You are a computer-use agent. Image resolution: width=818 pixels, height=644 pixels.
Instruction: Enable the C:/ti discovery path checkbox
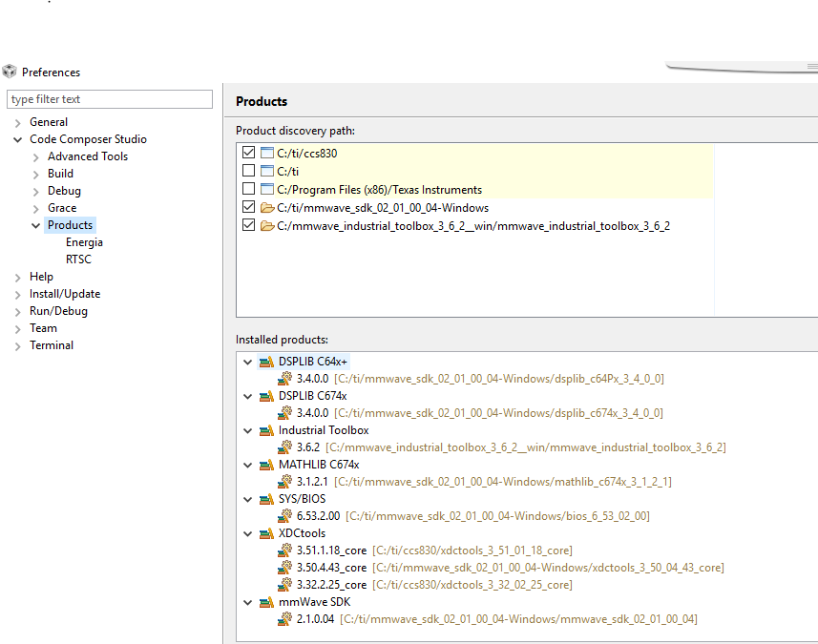pyautogui.click(x=249, y=171)
